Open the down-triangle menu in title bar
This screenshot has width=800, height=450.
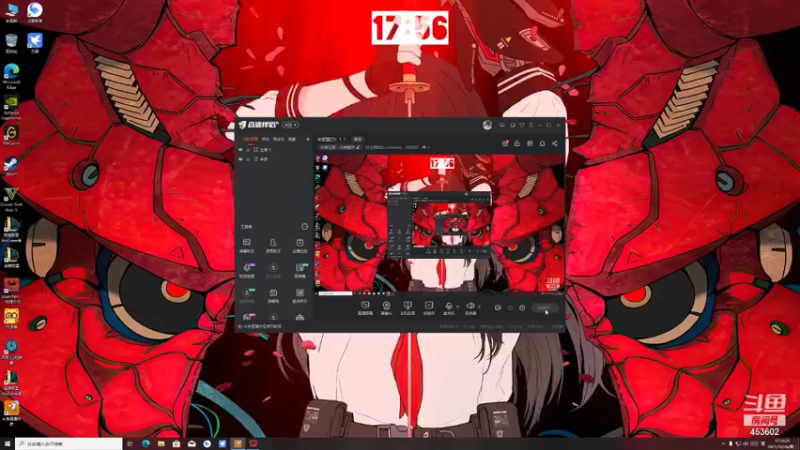click(522, 125)
